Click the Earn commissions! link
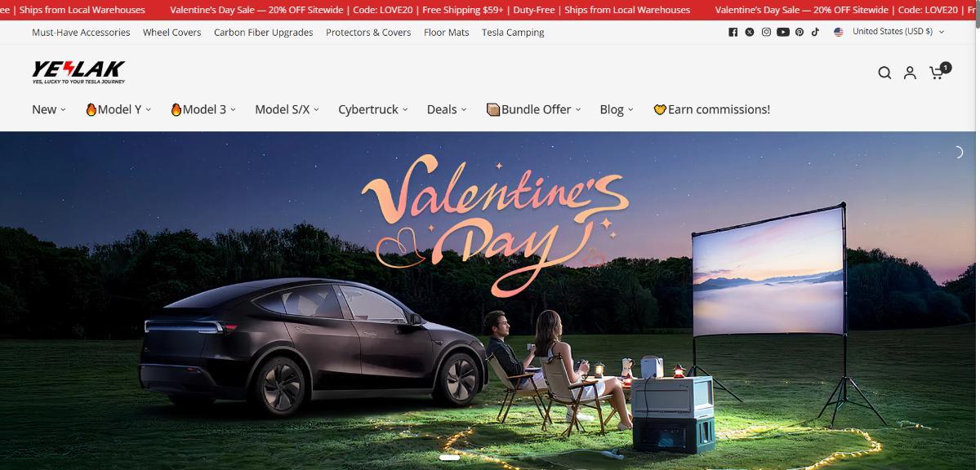Image resolution: width=980 pixels, height=470 pixels. coord(711,109)
